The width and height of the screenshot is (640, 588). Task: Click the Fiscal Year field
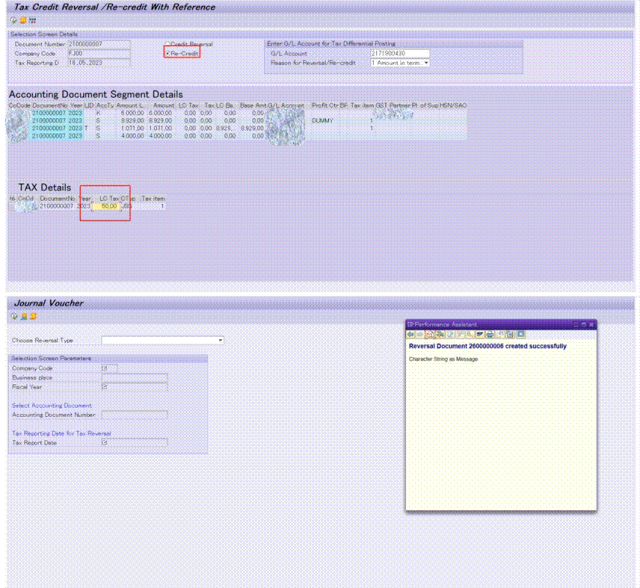pyautogui.click(x=134, y=387)
